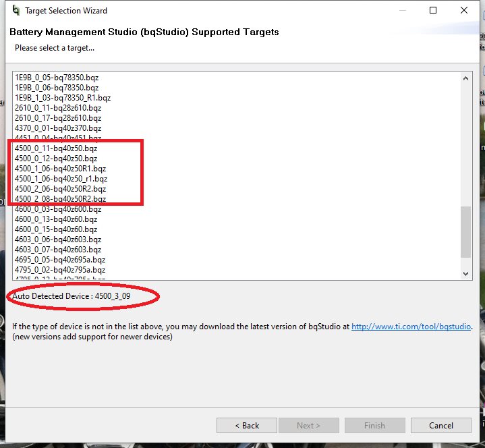
Task: Choose 4795_0_02-bq40z795a.bqz target
Action: click(x=60, y=270)
